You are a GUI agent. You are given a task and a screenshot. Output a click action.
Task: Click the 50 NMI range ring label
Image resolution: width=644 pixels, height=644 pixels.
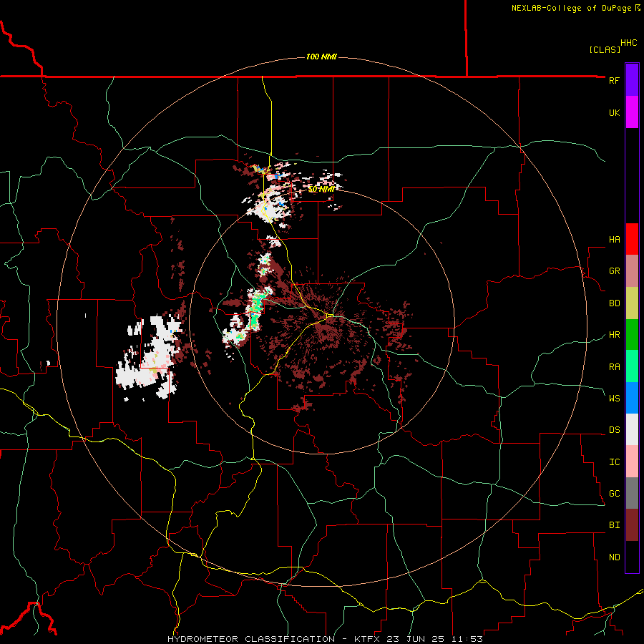pos(321,189)
